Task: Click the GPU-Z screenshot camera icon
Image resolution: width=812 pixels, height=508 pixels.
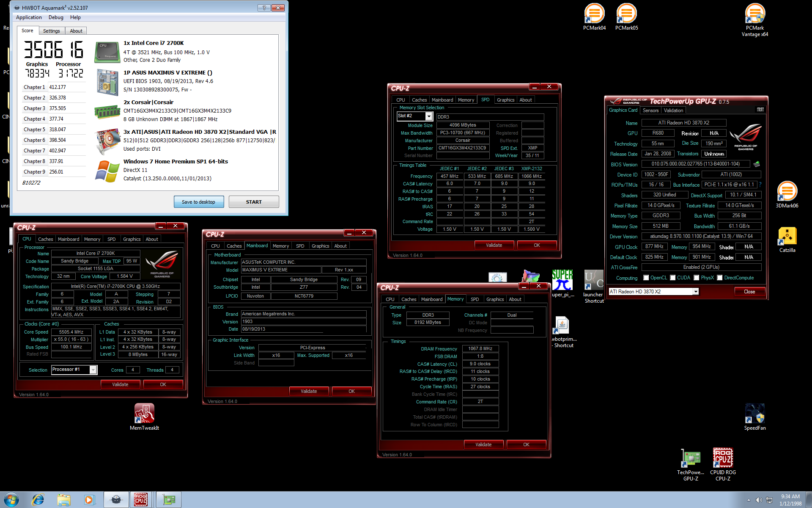Action: click(x=760, y=110)
